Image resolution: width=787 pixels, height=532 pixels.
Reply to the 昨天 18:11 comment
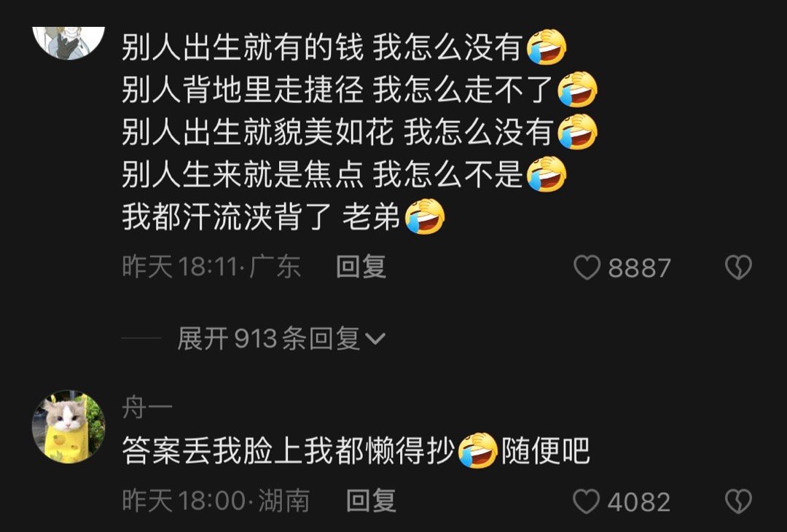point(361,267)
